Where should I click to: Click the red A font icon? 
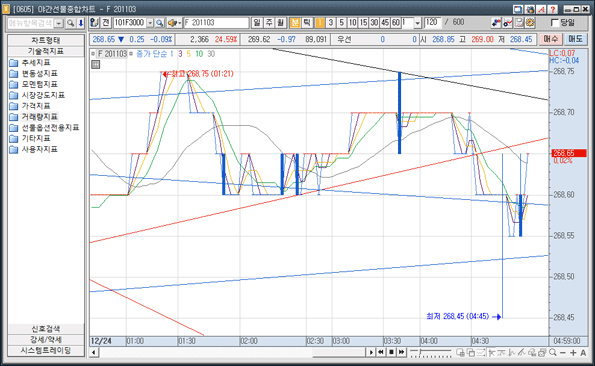[541, 9]
